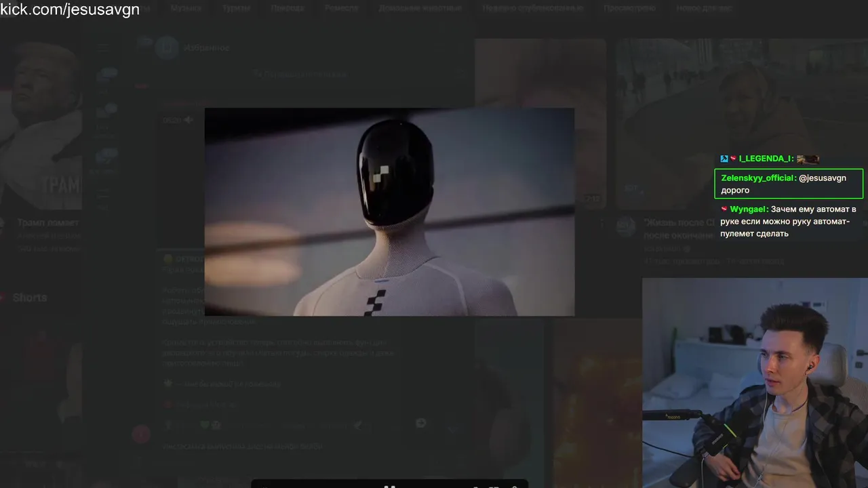This screenshot has width=868, height=488.
Task: Open the 'Трамп ломает' video title
Action: click(x=48, y=222)
